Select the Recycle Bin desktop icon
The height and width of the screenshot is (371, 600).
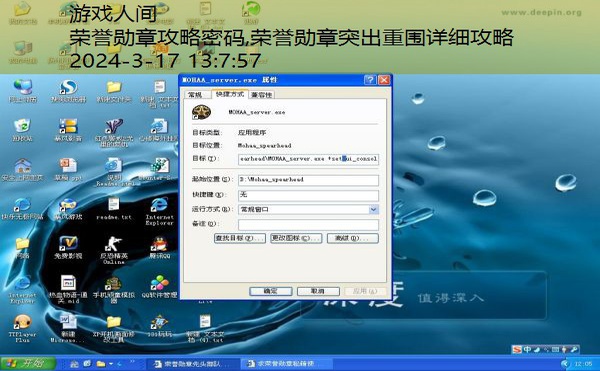point(22,130)
